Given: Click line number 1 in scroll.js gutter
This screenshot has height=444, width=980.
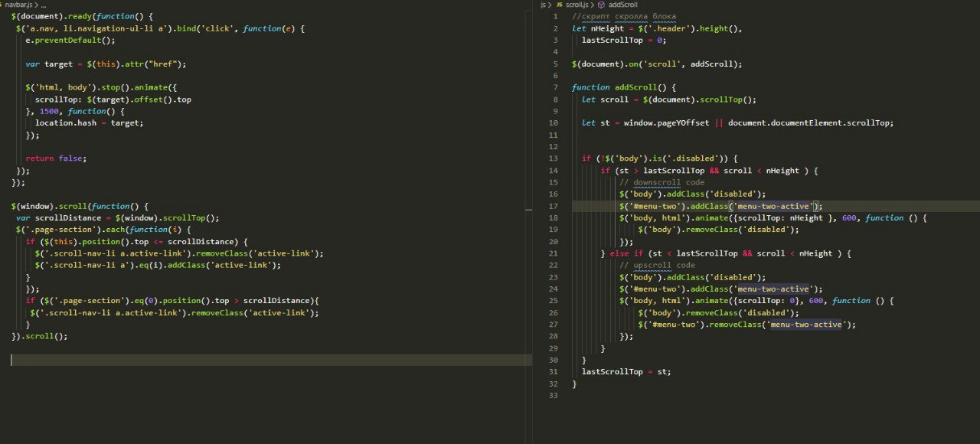Looking at the screenshot, I should 556,17.
